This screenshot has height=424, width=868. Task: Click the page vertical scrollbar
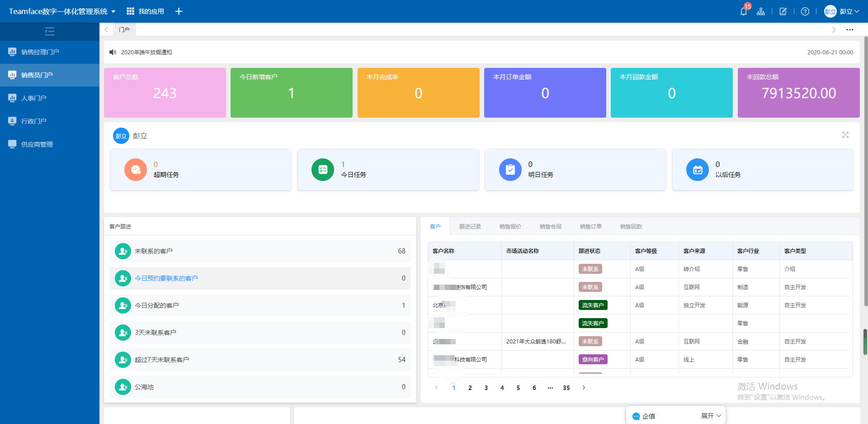click(865, 181)
